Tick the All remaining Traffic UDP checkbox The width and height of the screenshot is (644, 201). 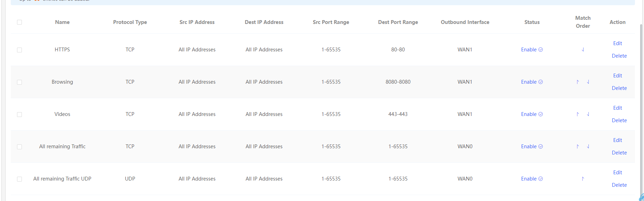(19, 179)
